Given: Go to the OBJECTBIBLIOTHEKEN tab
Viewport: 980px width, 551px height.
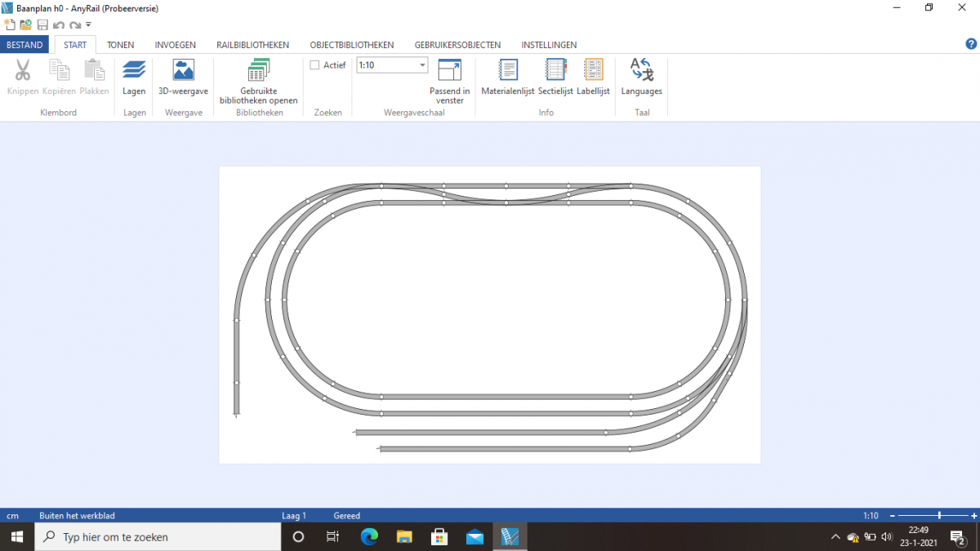Looking at the screenshot, I should click(x=352, y=45).
